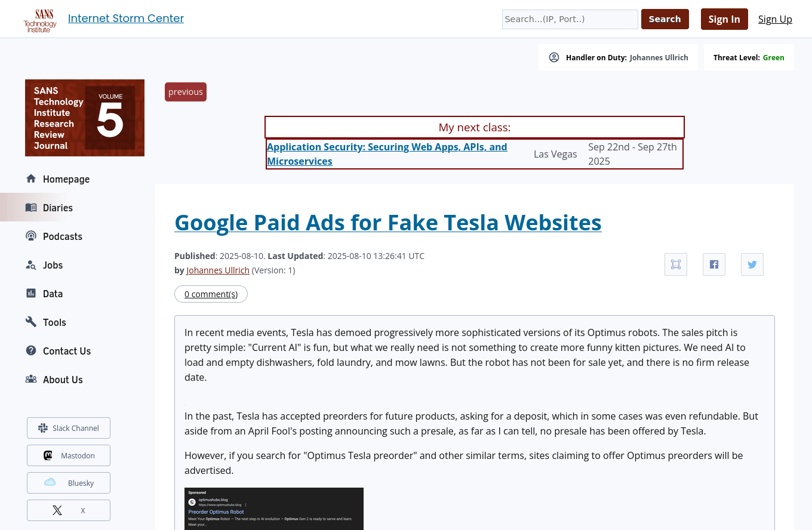Viewport: 812px width, 530px height.
Task: Click the 'Las Vegas' class location
Action: click(x=555, y=154)
